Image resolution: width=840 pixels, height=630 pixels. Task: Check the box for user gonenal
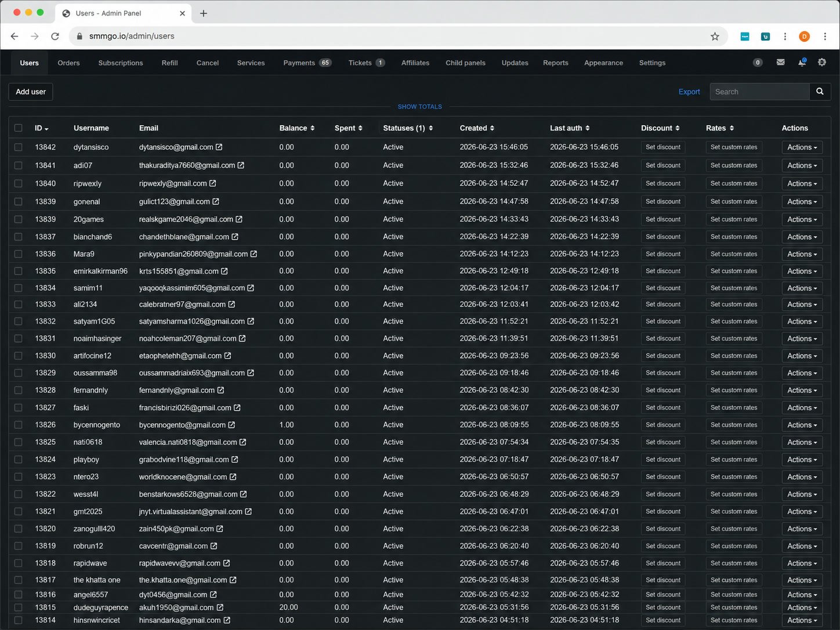pyautogui.click(x=19, y=202)
